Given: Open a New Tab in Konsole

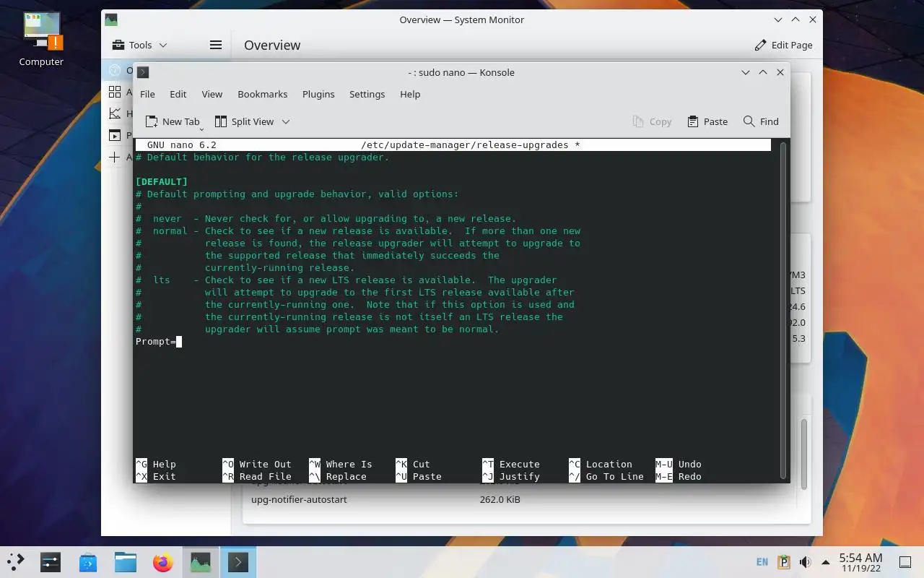Looking at the screenshot, I should (173, 121).
